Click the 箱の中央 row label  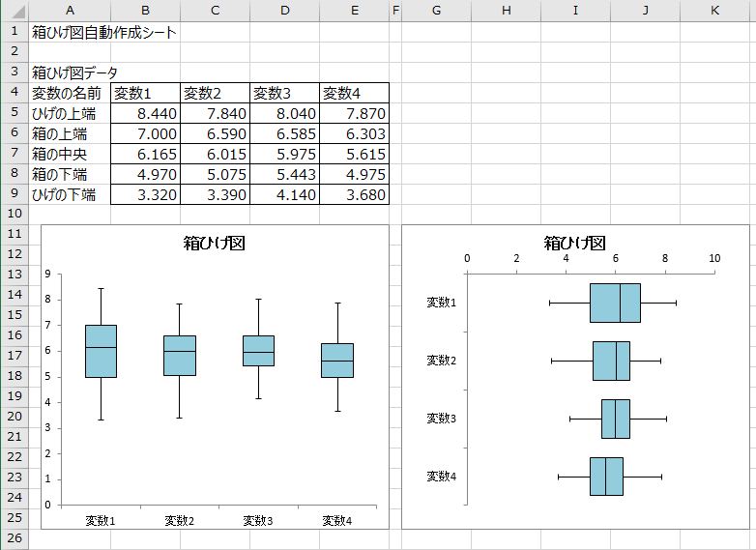pos(70,154)
